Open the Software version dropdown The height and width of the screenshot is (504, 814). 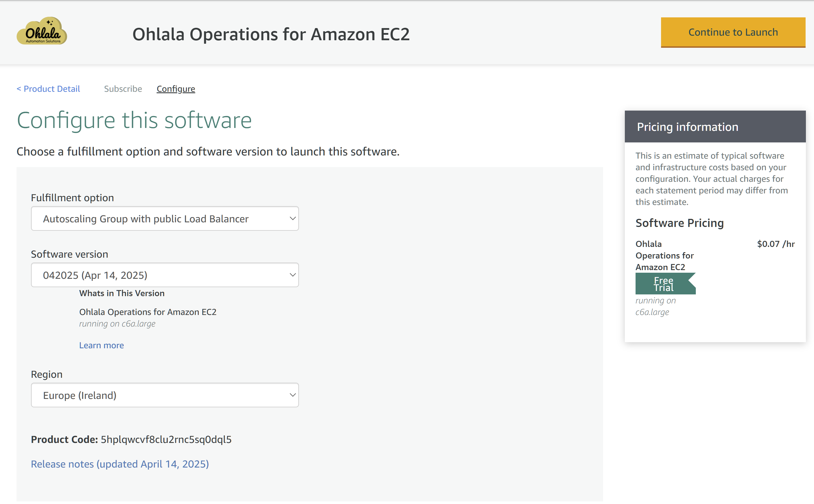(x=165, y=275)
